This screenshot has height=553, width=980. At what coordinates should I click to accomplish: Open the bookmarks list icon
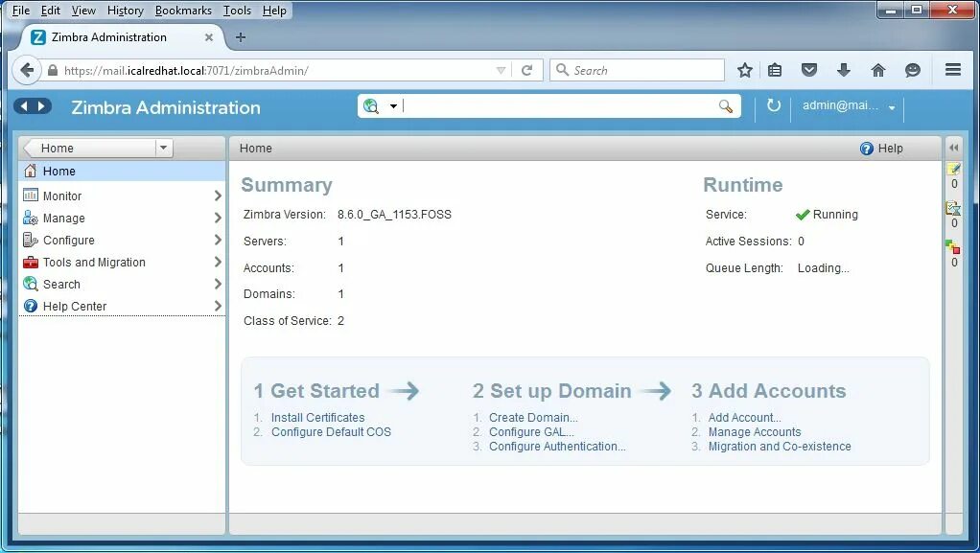pyautogui.click(x=775, y=70)
